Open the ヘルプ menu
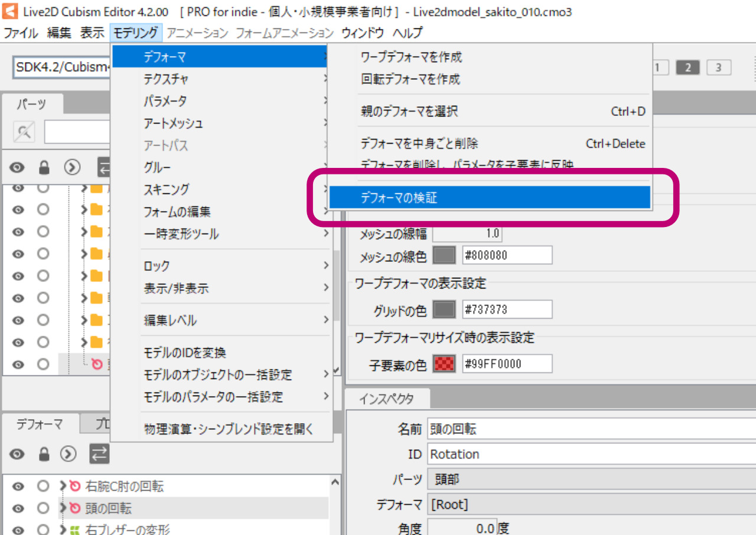Image resolution: width=756 pixels, height=535 pixels. 408,33
